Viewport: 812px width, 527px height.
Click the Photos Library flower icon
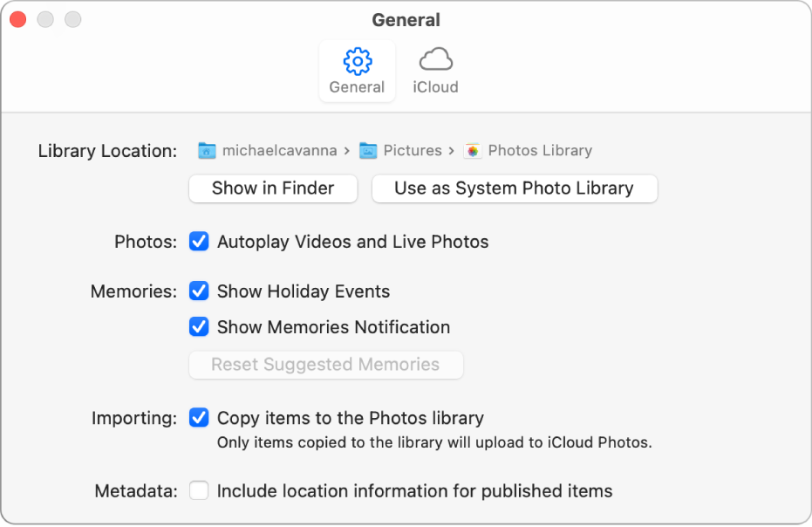tap(473, 151)
